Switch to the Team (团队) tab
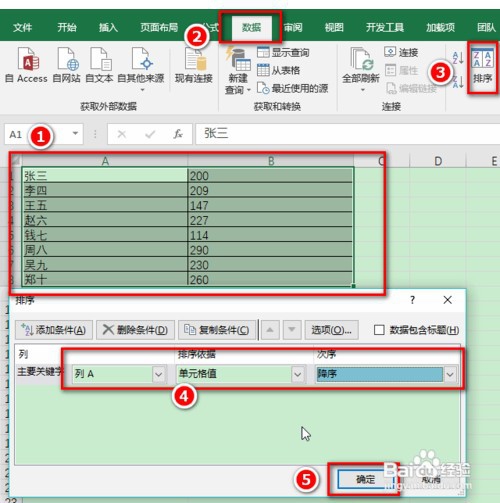Viewport: 500px width, 503px height. 486,27
